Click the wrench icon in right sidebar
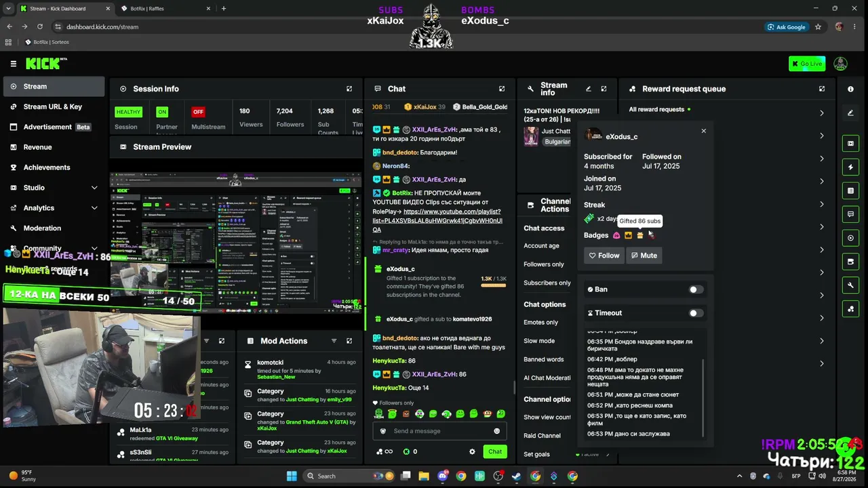The width and height of the screenshot is (868, 488). [850, 285]
